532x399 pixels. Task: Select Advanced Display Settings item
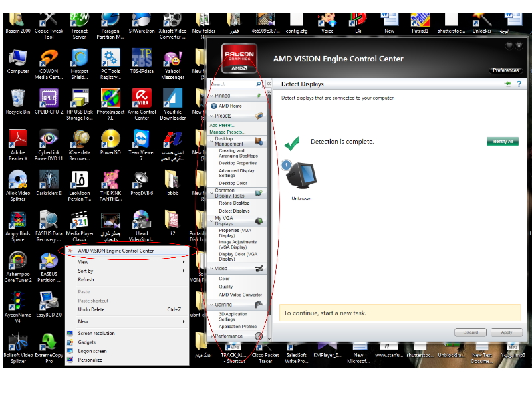click(237, 173)
